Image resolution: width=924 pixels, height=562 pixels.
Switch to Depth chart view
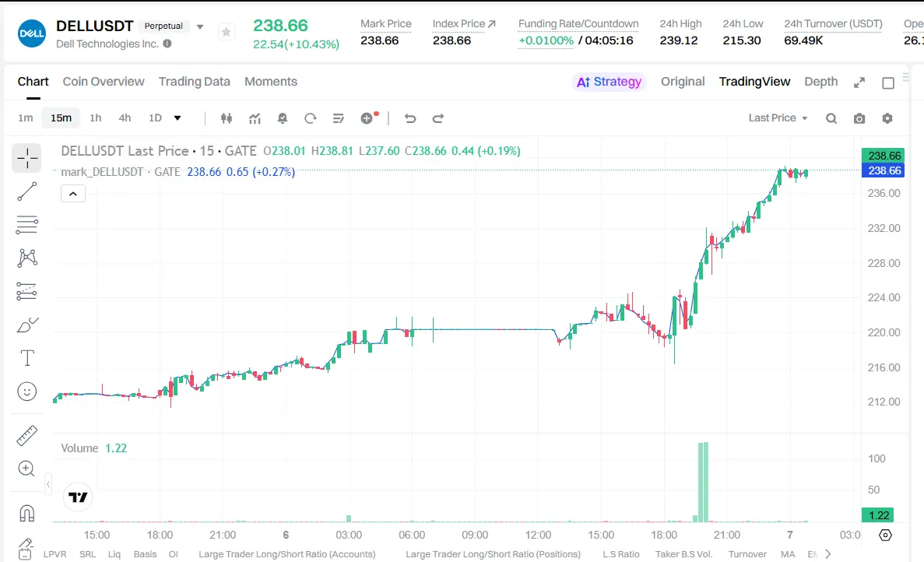point(821,82)
